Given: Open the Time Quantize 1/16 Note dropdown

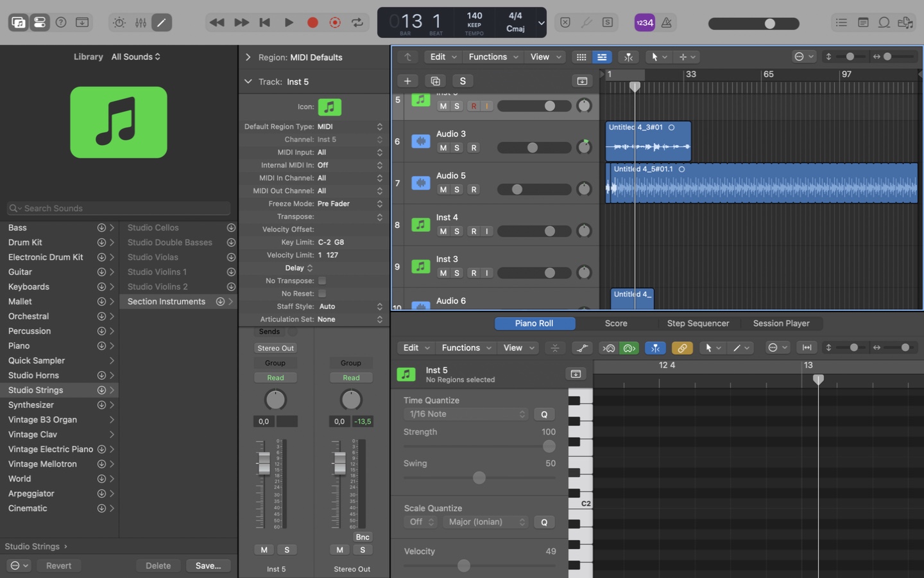Looking at the screenshot, I should coord(466,414).
